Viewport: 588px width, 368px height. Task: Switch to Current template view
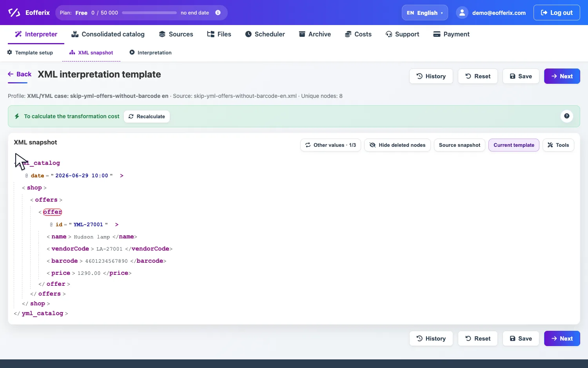[514, 145]
